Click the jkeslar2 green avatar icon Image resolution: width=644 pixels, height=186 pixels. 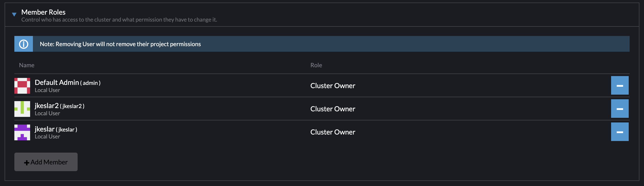[x=22, y=109]
